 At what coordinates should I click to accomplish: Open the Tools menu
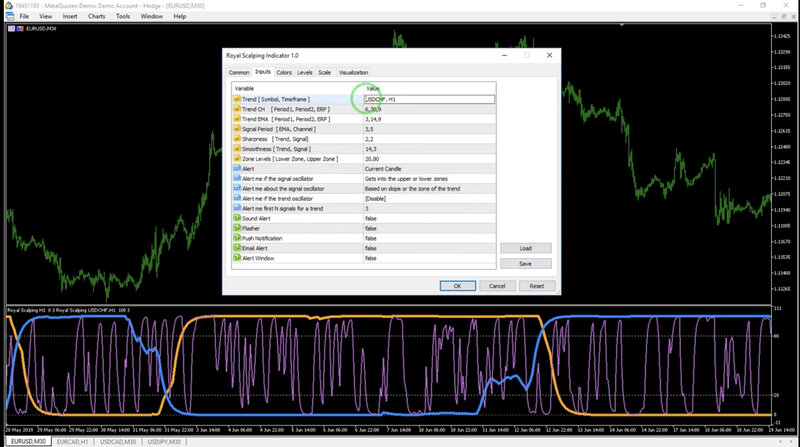coord(123,16)
